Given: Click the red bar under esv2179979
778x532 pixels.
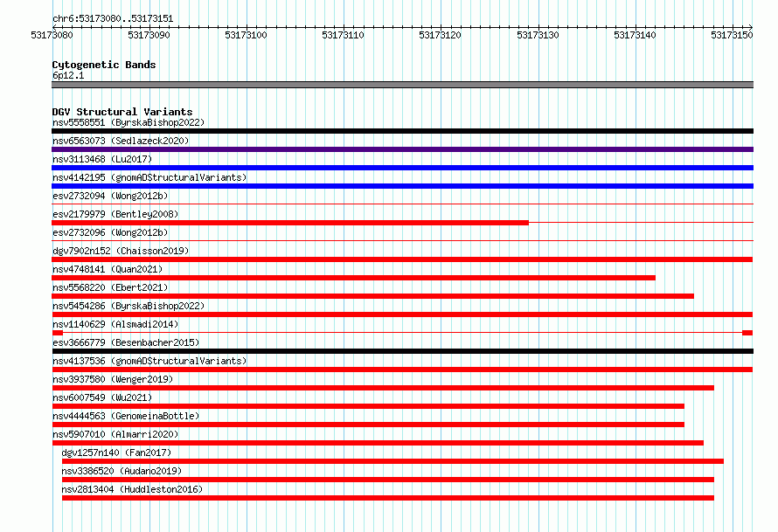Looking at the screenshot, I should click(290, 223).
